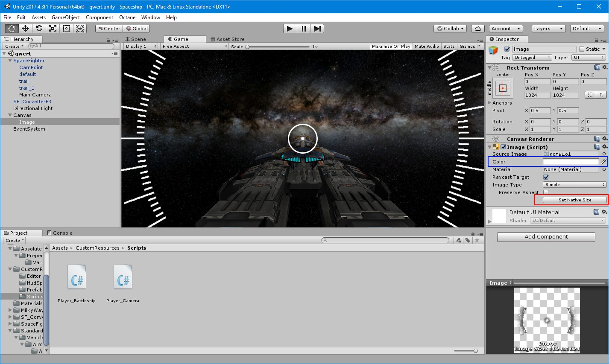Select Main Camera in the Hierarchy
This screenshot has height=364, width=609.
coord(35,95)
